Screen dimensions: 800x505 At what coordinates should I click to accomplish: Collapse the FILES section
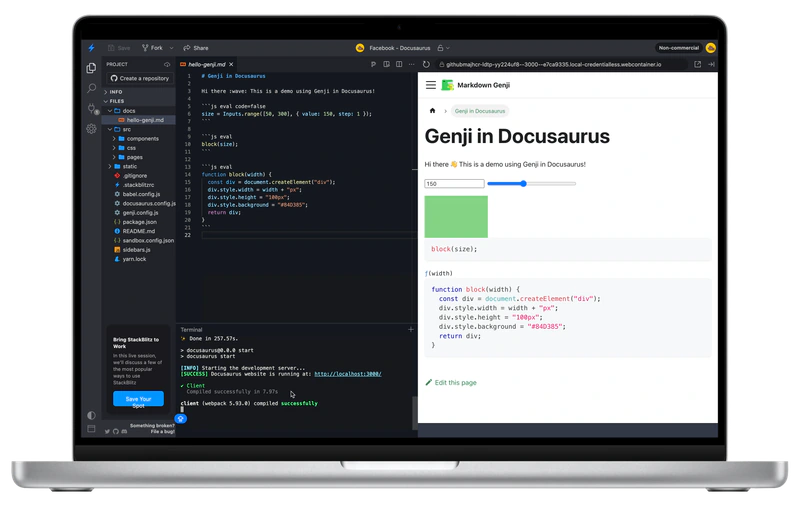(x=139, y=101)
